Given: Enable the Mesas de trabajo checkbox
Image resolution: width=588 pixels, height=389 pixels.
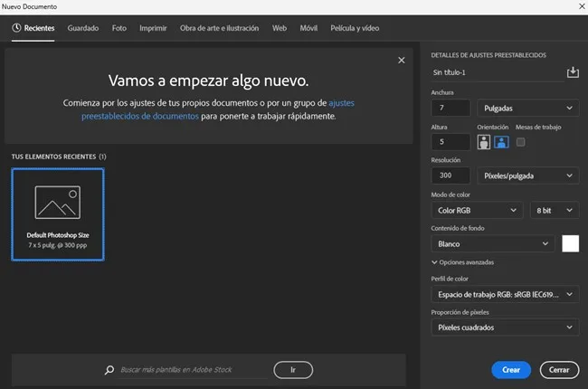Looking at the screenshot, I should 521,142.
